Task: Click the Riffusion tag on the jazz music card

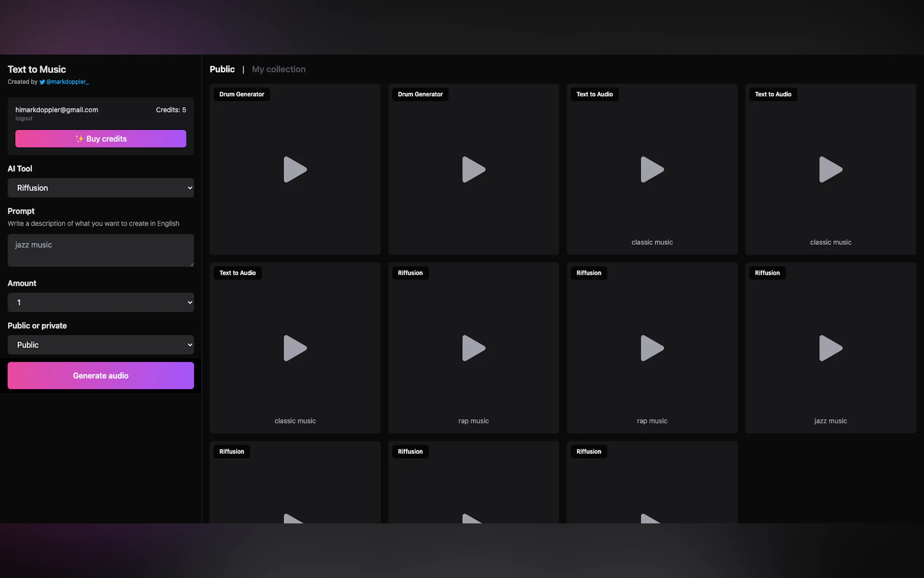Action: coord(767,273)
